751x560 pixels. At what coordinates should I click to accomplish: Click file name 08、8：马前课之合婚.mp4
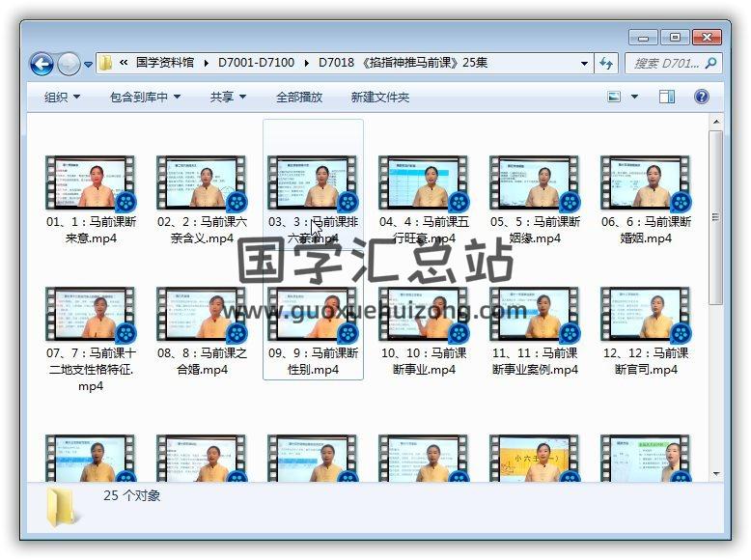[202, 361]
